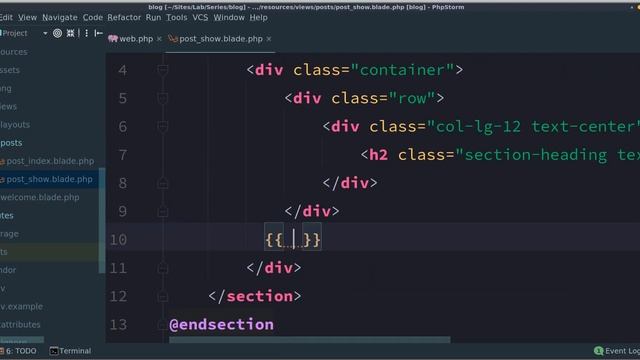Select the layouts folder in tree
The image size is (640, 360).
click(x=15, y=124)
